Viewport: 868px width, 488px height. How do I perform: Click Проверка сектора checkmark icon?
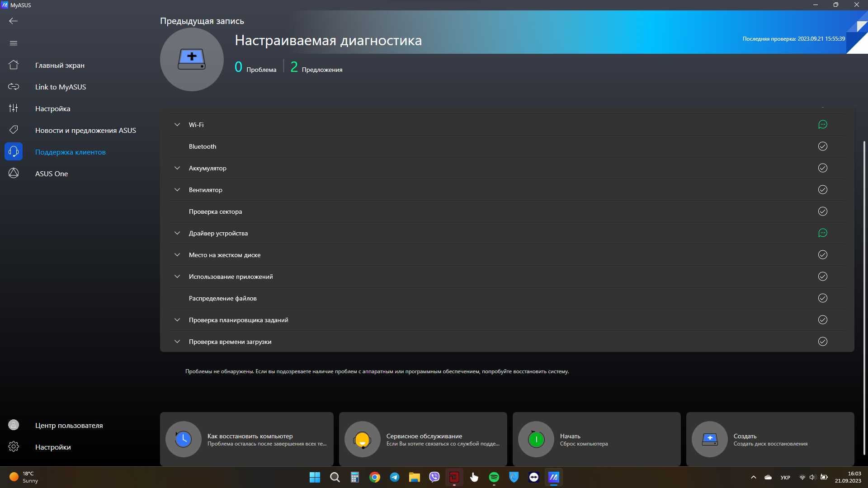coord(823,211)
